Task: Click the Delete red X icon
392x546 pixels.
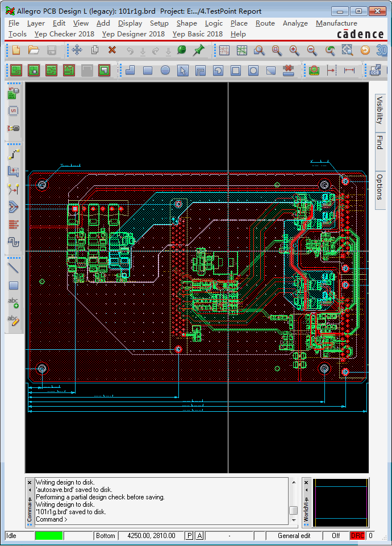Action: [x=112, y=51]
